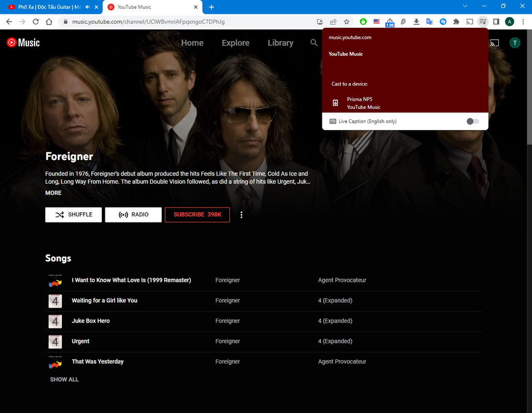Image resolution: width=532 pixels, height=413 pixels.
Task: Click the page vertical scrollbar
Action: [x=529, y=88]
